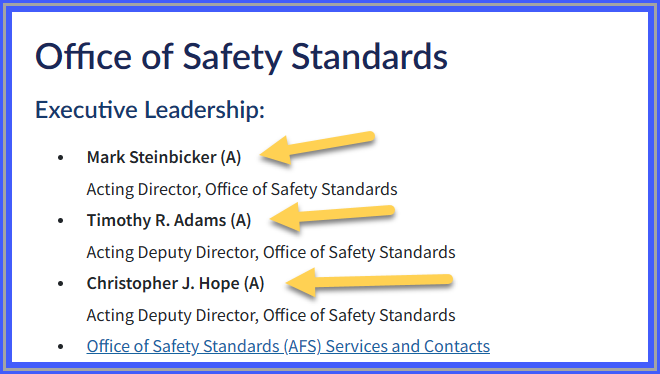Click the Mark Steinbicker (A) name
The height and width of the screenshot is (374, 660).
164,157
